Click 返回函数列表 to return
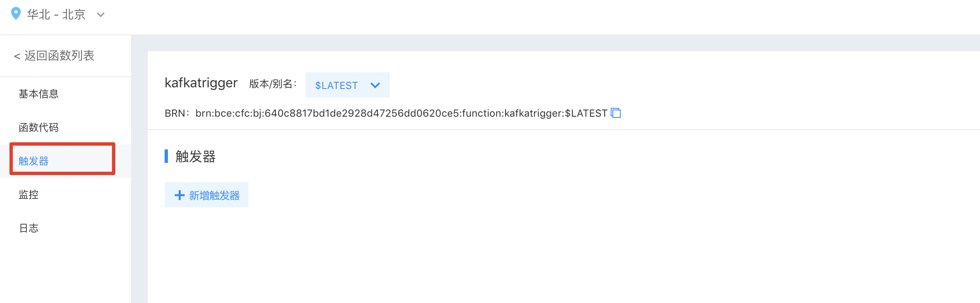Viewport: 980px width, 303px height. (59, 56)
